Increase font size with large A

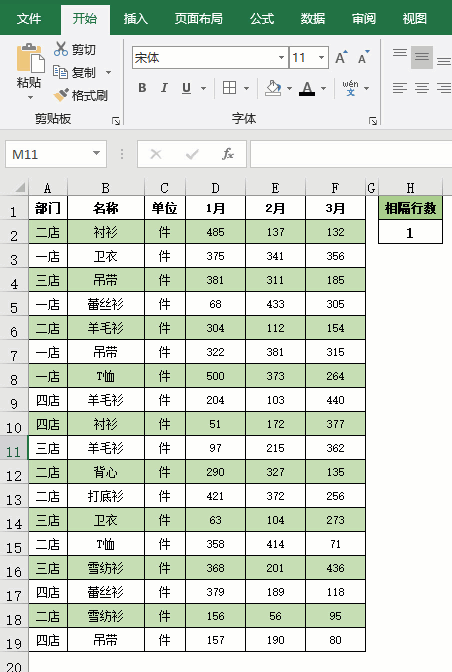pyautogui.click(x=341, y=57)
